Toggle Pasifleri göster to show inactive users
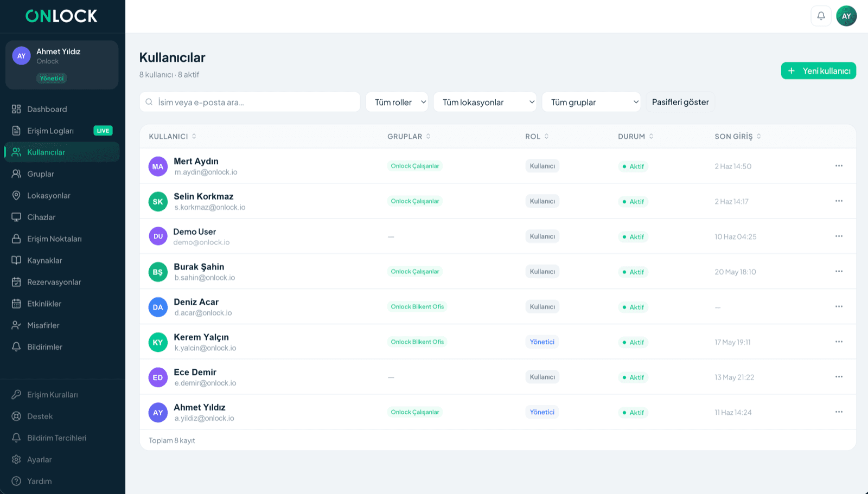This screenshot has height=494, width=868. 680,102
